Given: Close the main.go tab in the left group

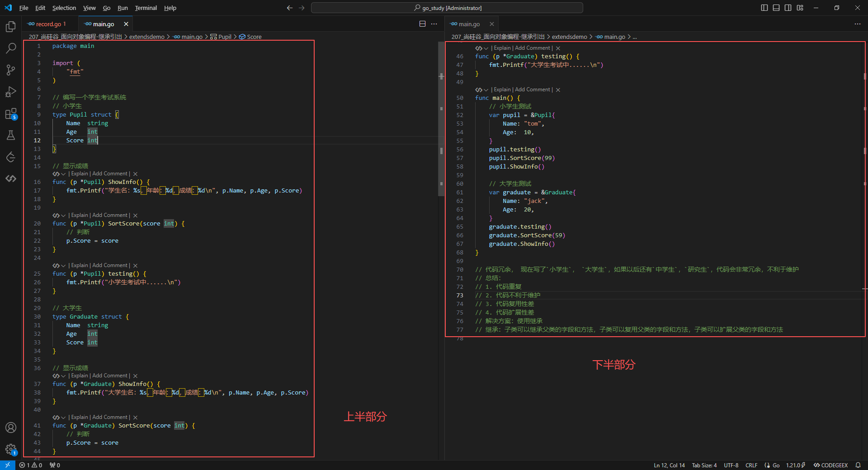Looking at the screenshot, I should click(x=126, y=24).
